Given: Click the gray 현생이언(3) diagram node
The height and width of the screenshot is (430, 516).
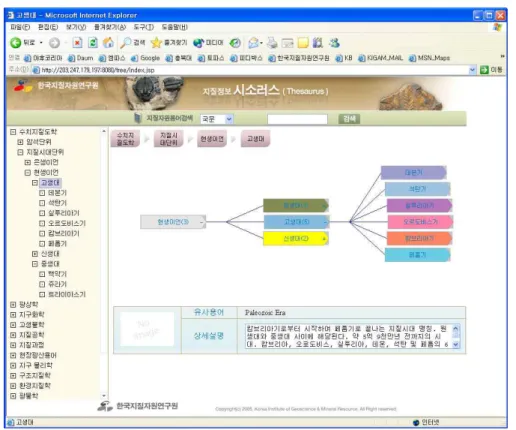Looking at the screenshot, I should (173, 222).
